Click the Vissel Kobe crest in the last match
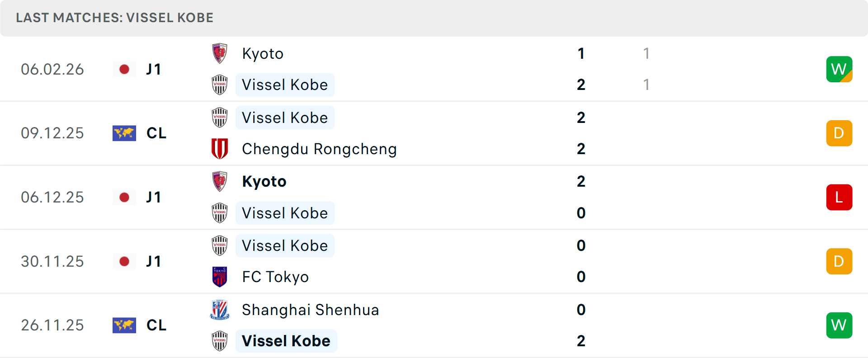Screen dimensions: 868x358 (x=220, y=341)
